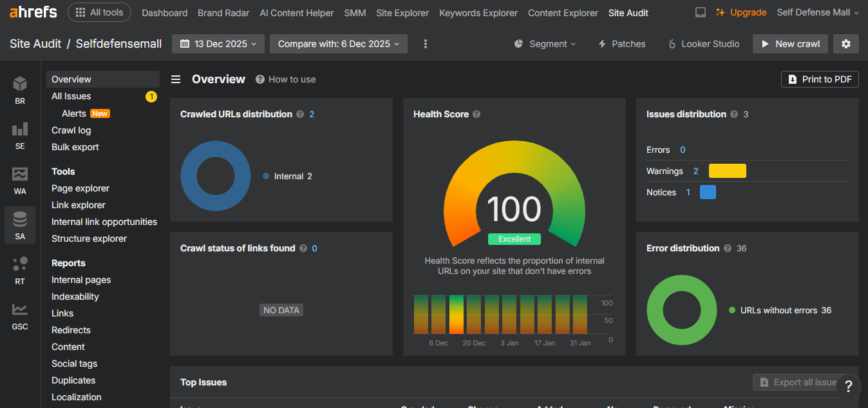Open Internal link opportunities
The height and width of the screenshot is (408, 868).
tap(104, 222)
